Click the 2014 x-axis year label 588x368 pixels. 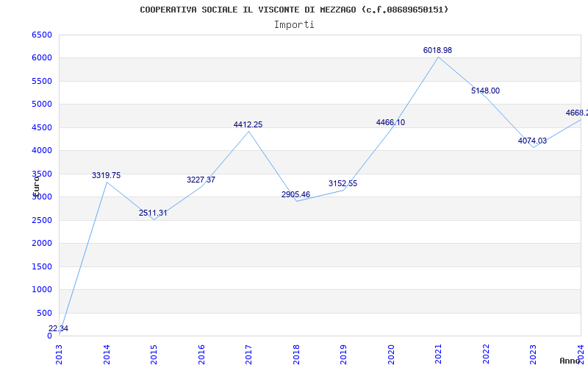point(107,354)
